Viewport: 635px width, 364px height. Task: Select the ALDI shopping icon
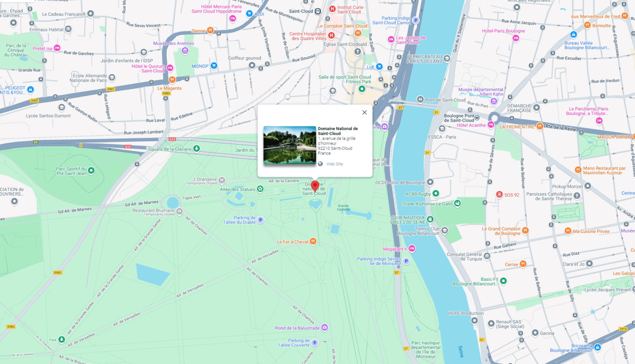tap(249, 14)
